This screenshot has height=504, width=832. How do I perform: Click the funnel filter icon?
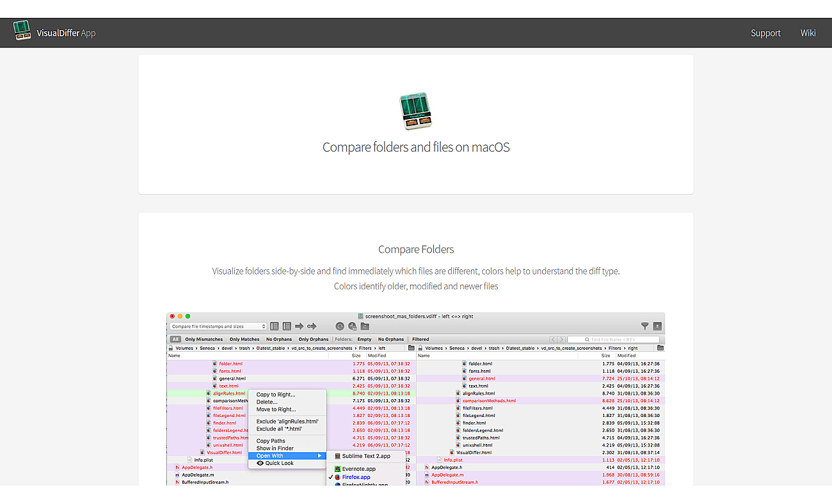[x=644, y=326]
